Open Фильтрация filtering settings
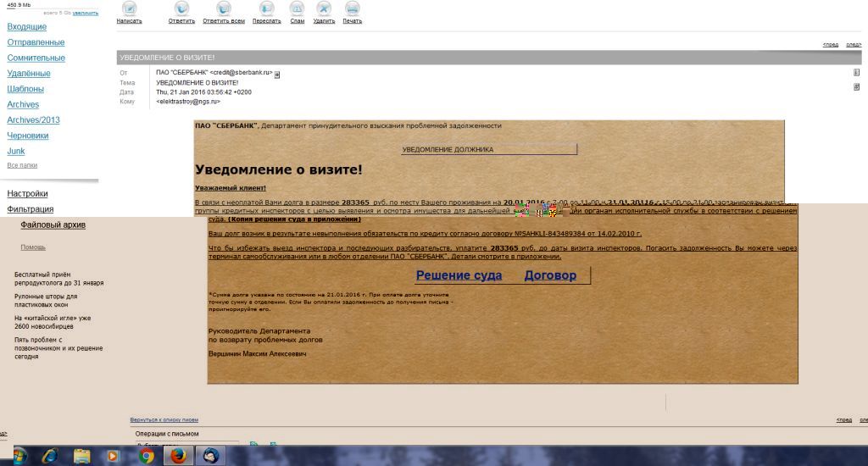868x466 pixels. point(30,208)
